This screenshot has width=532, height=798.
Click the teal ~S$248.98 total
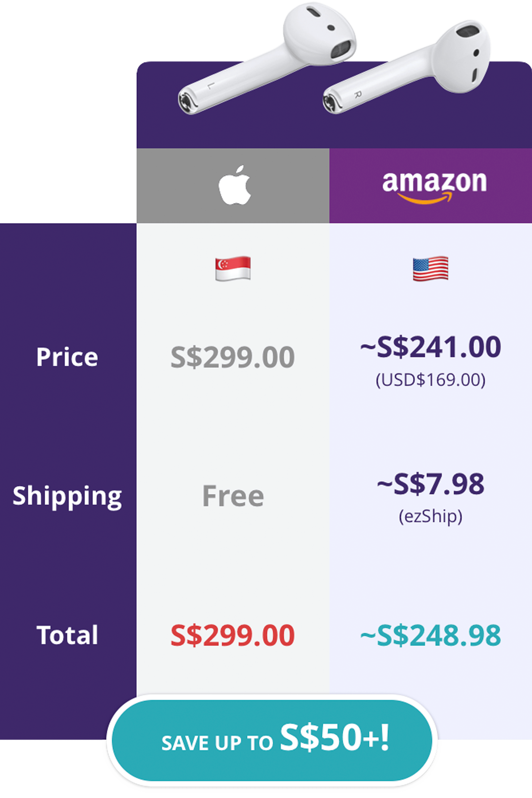431,635
